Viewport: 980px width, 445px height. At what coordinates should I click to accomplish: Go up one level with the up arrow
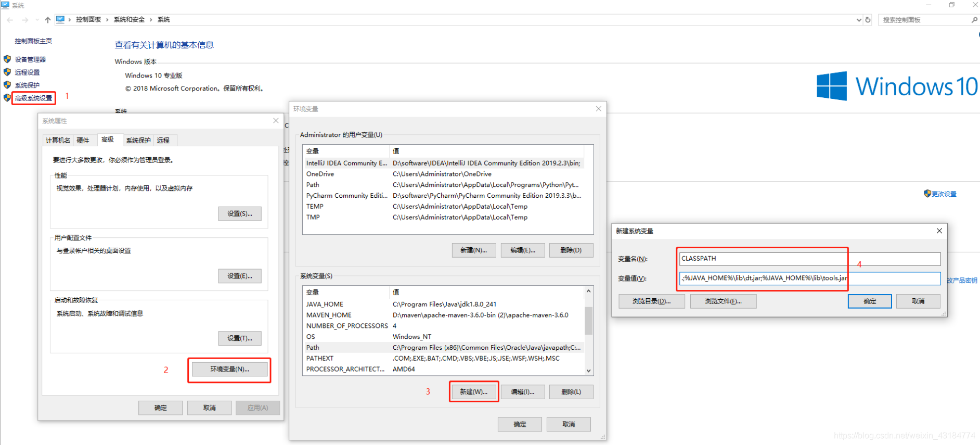click(x=48, y=20)
